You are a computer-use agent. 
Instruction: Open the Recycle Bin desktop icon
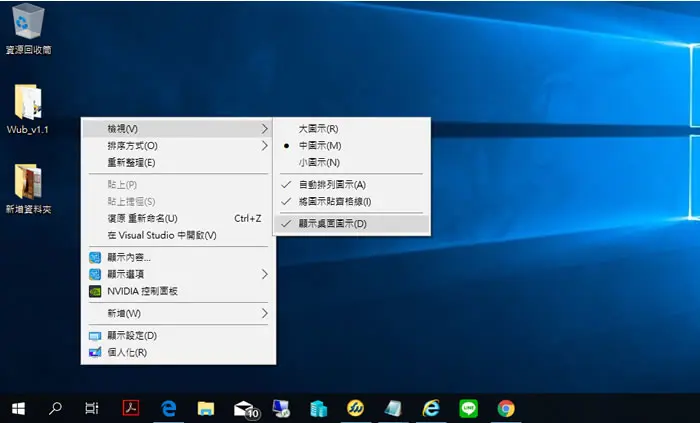[x=28, y=29]
